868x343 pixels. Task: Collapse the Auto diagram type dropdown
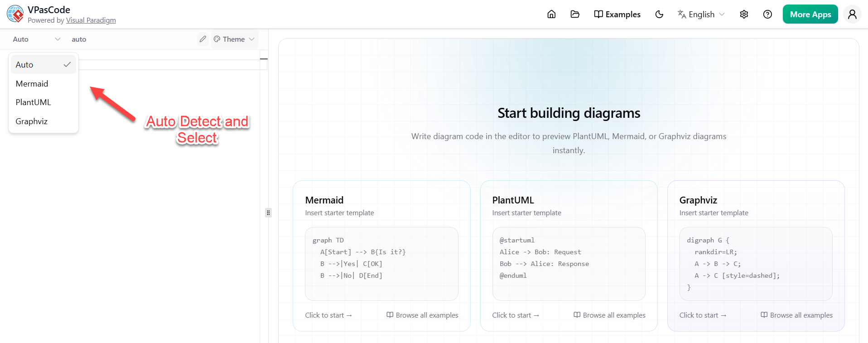coord(36,39)
